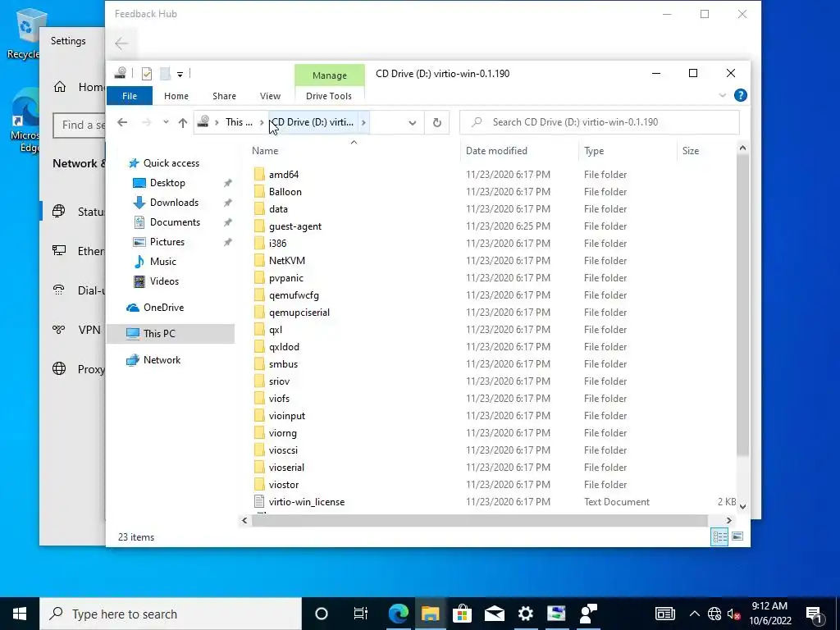Screen dimensions: 840x630
Task: Select the qxldod folder icon
Action: pyautogui.click(x=259, y=347)
